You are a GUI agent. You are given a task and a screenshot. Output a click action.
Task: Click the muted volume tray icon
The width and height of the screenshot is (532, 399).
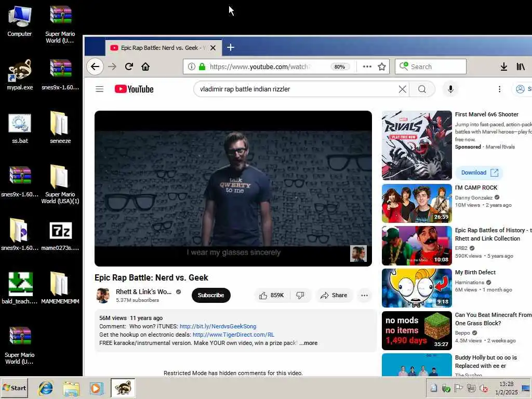click(484, 388)
